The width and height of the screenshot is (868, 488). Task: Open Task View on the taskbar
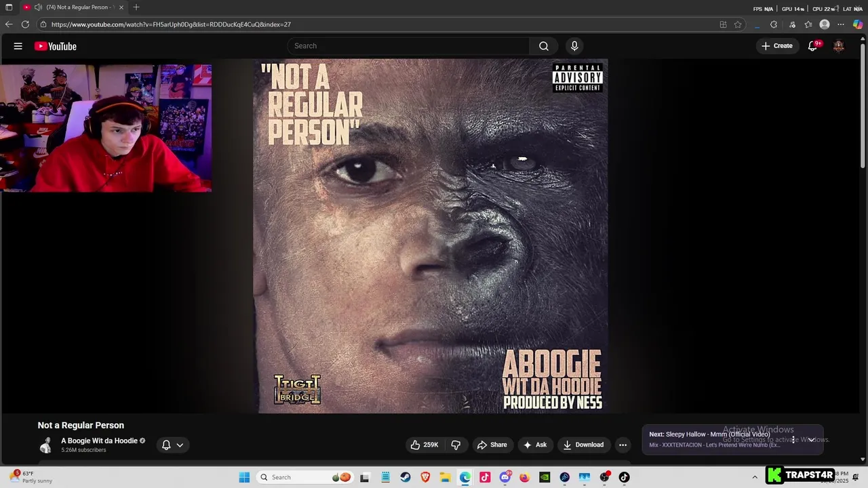point(365,477)
